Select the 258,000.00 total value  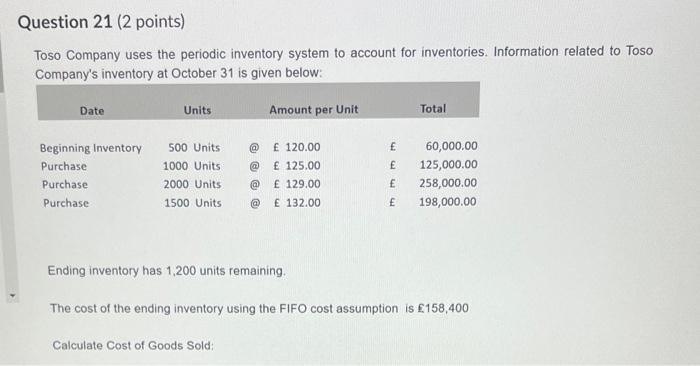(448, 183)
